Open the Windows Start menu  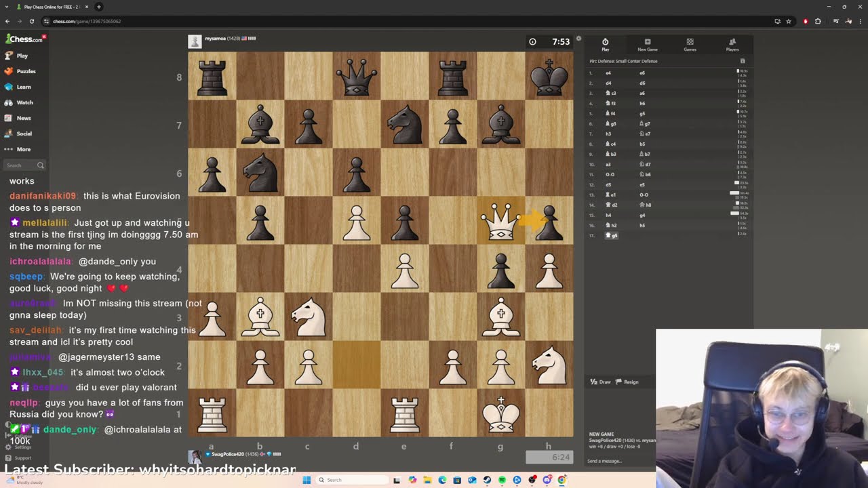(307, 480)
